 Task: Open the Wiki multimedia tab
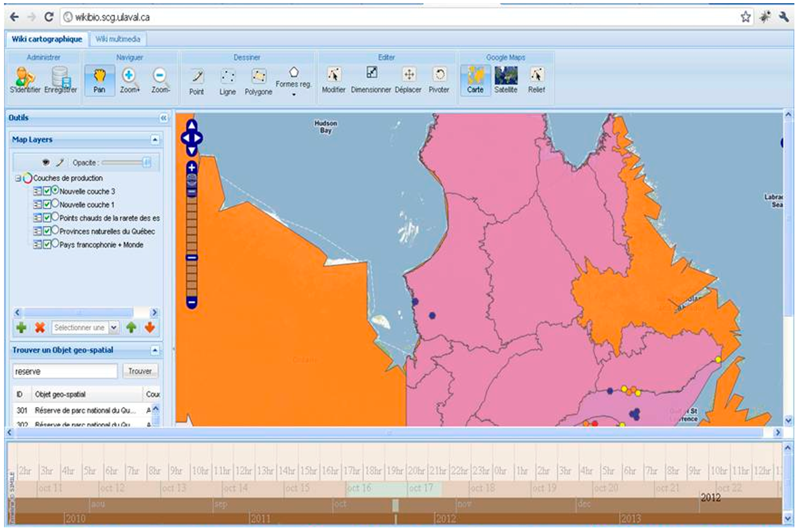coord(118,39)
